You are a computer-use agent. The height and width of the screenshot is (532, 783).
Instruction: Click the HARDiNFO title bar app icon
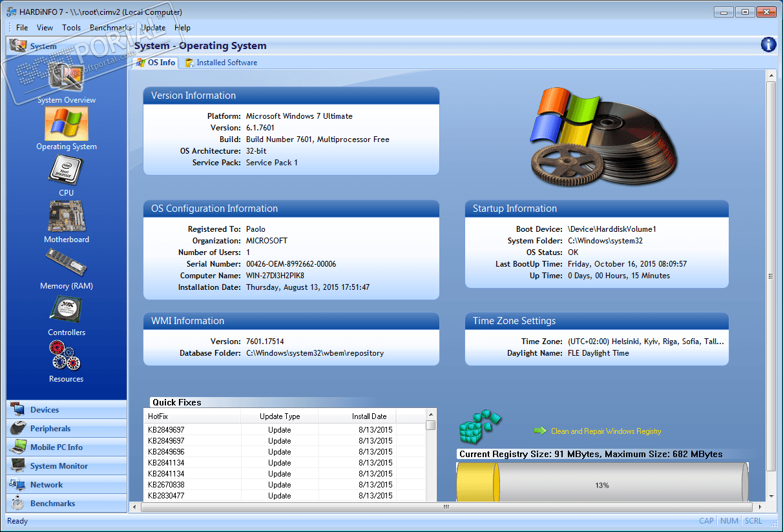tap(12, 12)
